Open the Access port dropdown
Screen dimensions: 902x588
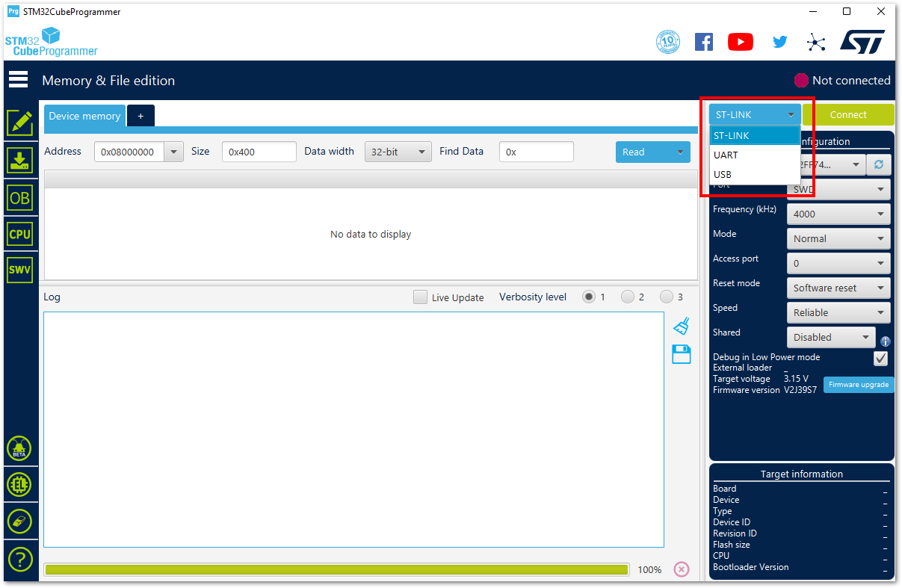[838, 263]
